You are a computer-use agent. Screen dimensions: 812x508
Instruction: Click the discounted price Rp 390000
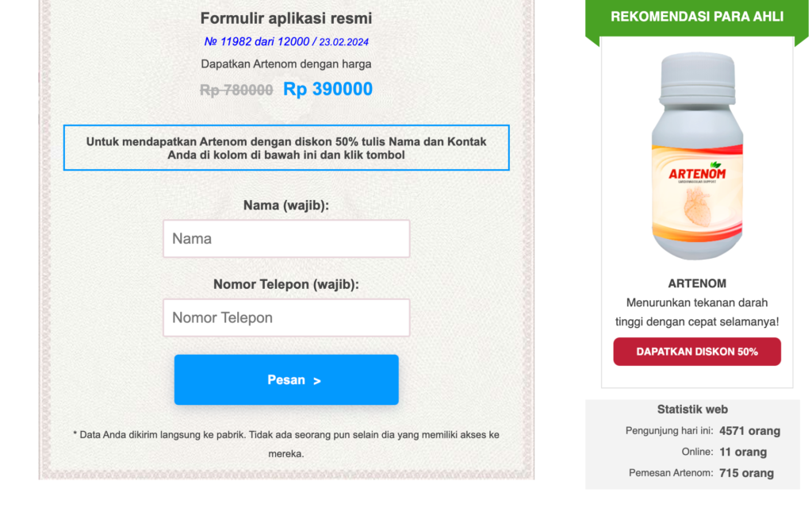pyautogui.click(x=327, y=90)
